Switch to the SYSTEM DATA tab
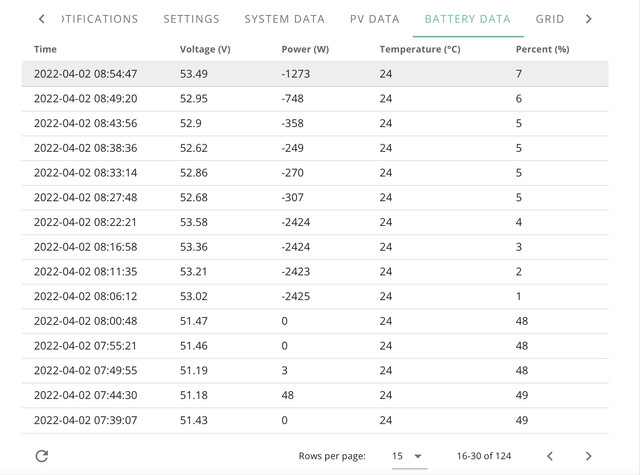 pos(284,19)
